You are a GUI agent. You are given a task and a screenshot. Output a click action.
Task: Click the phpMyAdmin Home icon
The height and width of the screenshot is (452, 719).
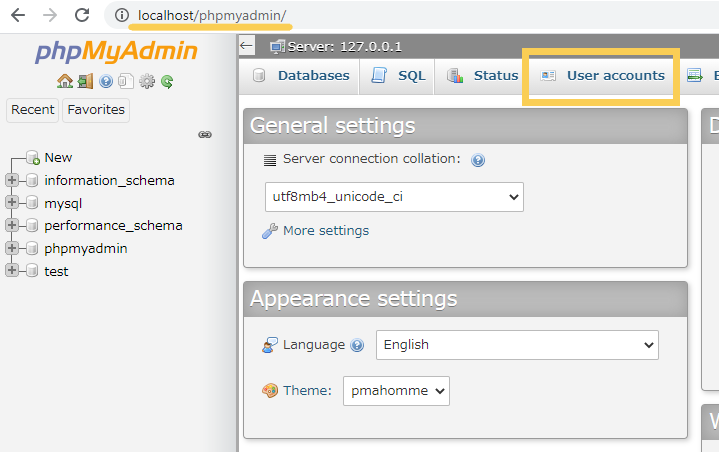pyautogui.click(x=65, y=82)
